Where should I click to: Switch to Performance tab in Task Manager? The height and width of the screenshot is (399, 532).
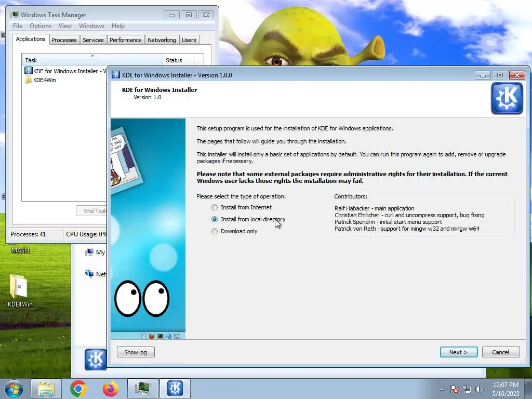coord(126,40)
